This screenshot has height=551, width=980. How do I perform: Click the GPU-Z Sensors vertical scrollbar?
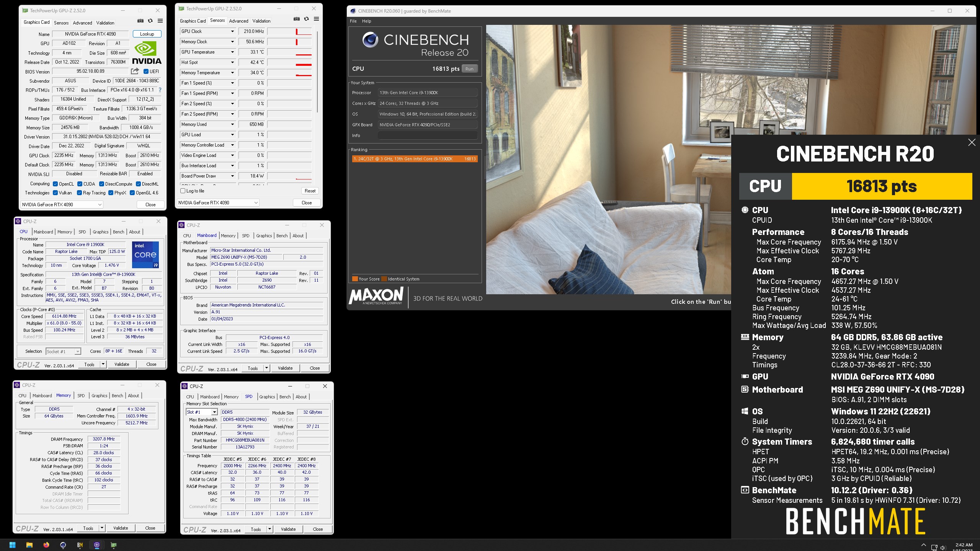(317, 73)
